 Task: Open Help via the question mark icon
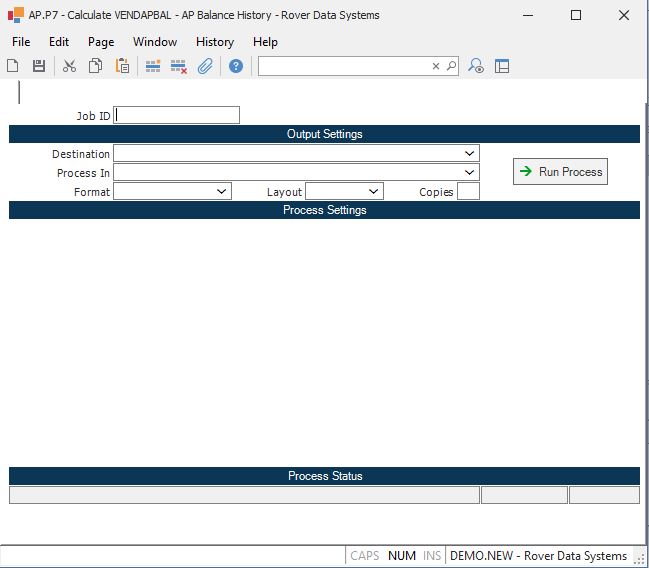(x=236, y=66)
